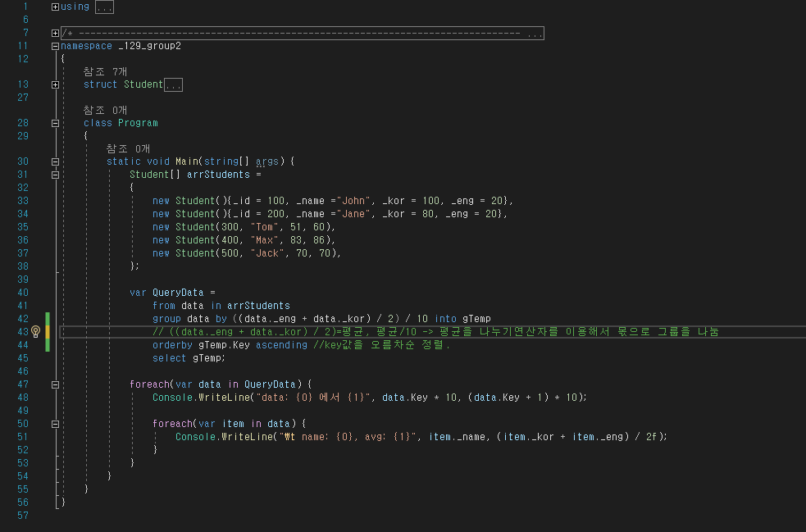Click the Student type name on line 13
The height and width of the screenshot is (532, 806).
143,84
